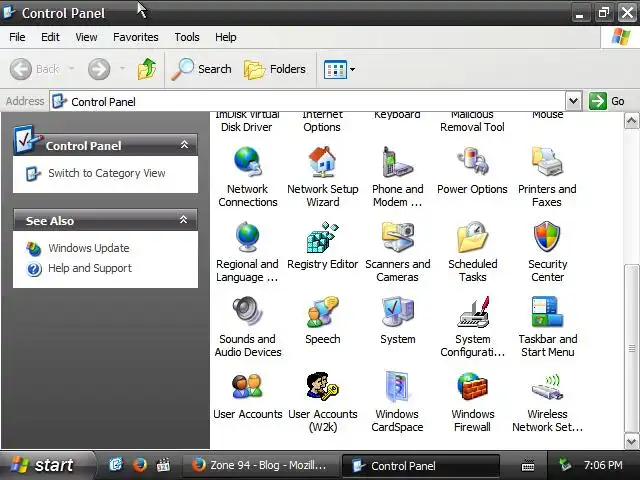Click the Search toolbar button

[201, 69]
